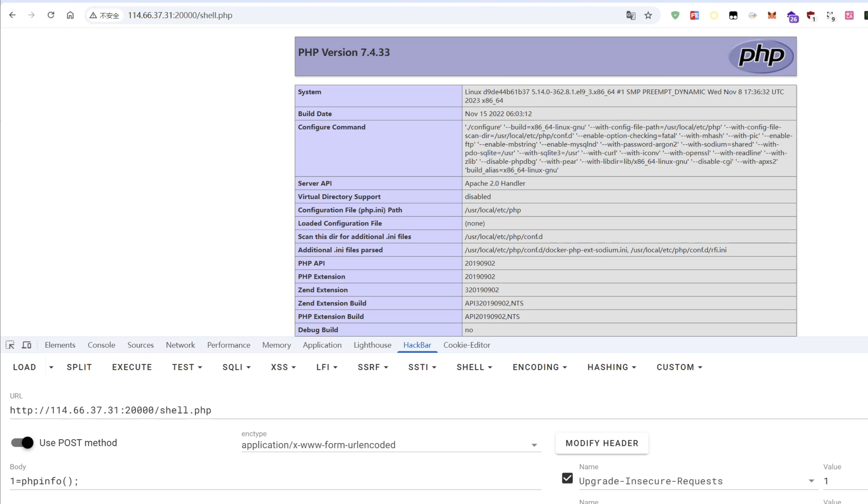
Task: Click the green shield extension icon
Action: pos(675,15)
